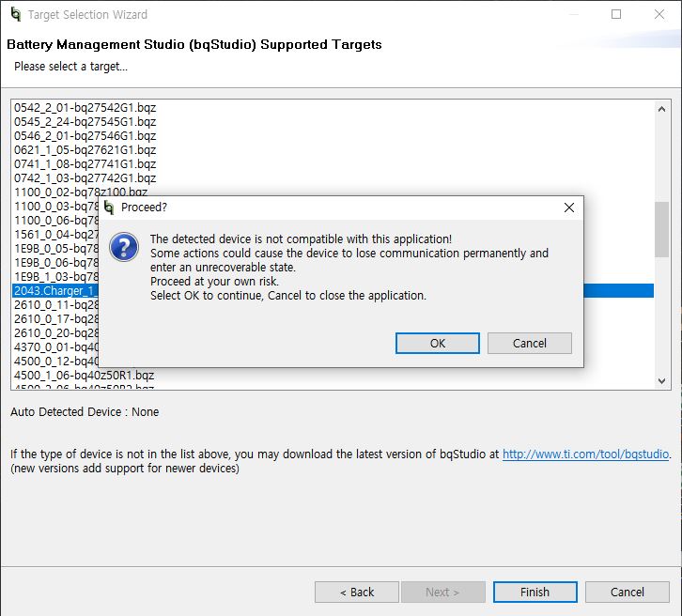Click the target list scroll up arrow

tap(662, 108)
